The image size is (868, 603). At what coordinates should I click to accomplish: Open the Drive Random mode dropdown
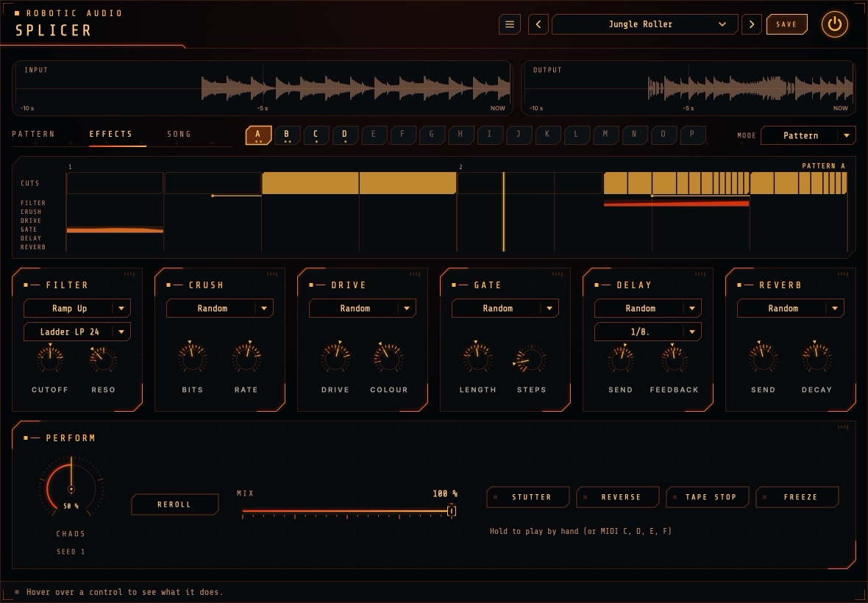(363, 308)
